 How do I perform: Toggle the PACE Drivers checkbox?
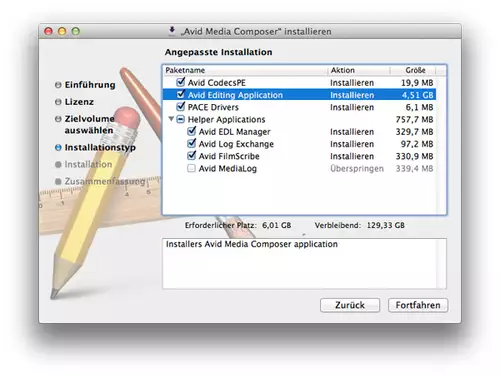point(181,107)
